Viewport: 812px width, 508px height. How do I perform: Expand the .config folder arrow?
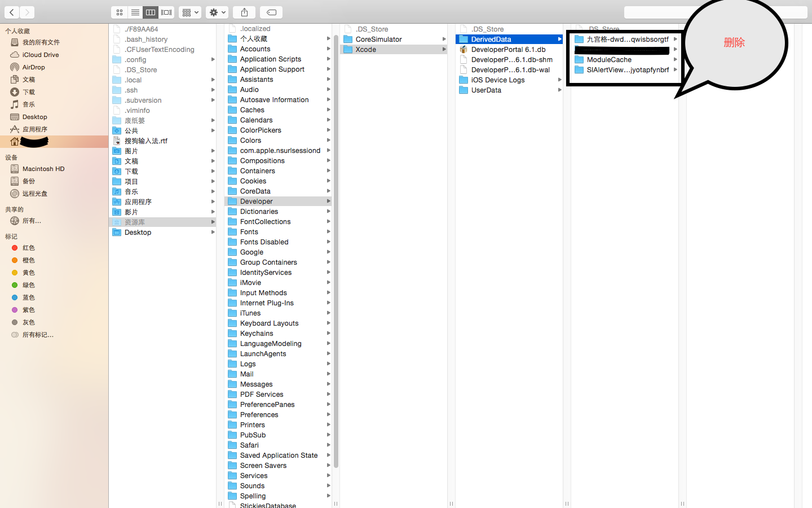(x=213, y=60)
